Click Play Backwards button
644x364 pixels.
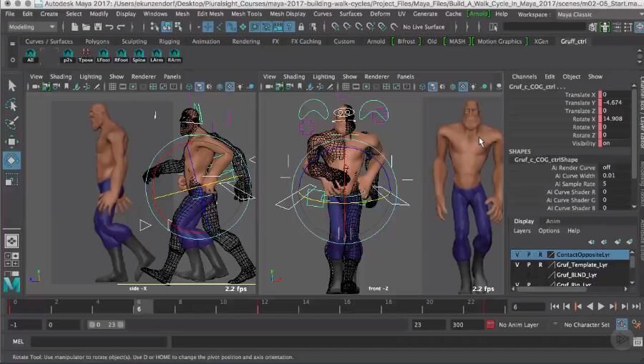point(590,307)
